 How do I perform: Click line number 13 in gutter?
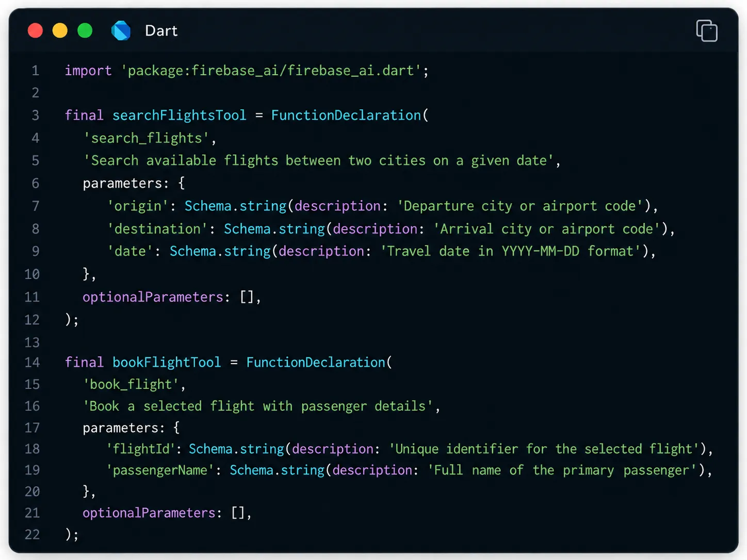(32, 342)
